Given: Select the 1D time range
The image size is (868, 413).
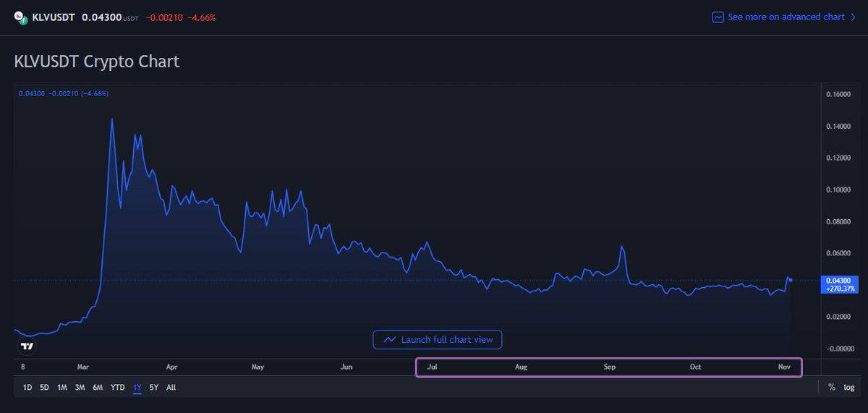Looking at the screenshot, I should (27, 388).
